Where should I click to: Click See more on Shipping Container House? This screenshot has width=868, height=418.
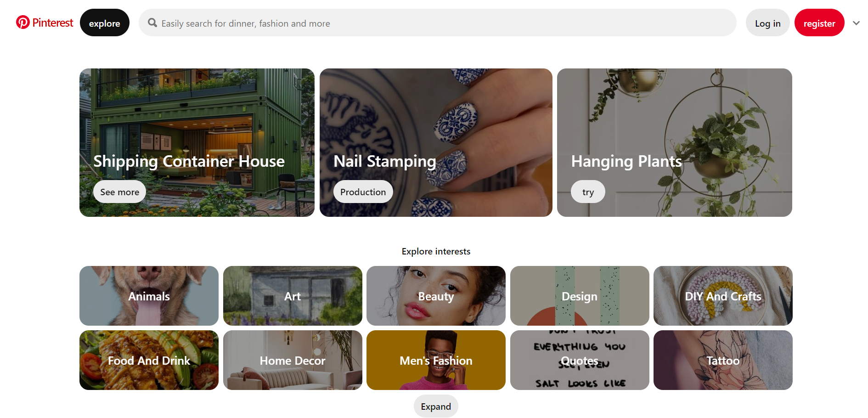(x=119, y=192)
